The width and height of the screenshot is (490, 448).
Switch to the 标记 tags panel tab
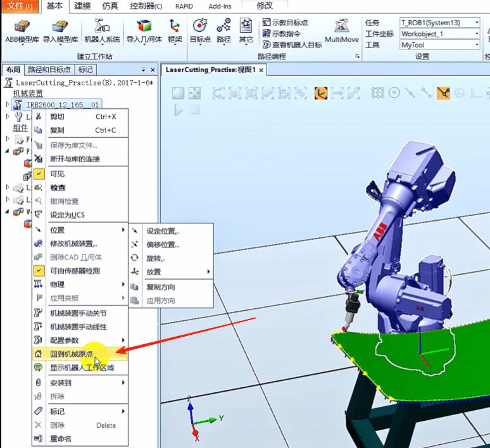tap(85, 70)
